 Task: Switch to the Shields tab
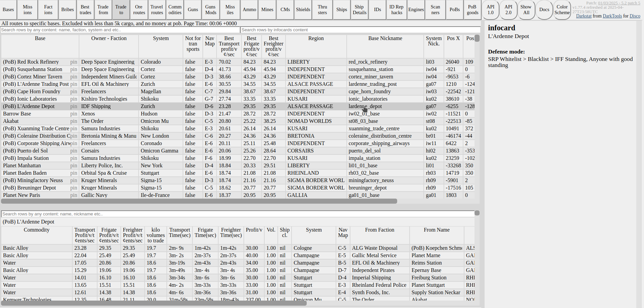point(303,10)
